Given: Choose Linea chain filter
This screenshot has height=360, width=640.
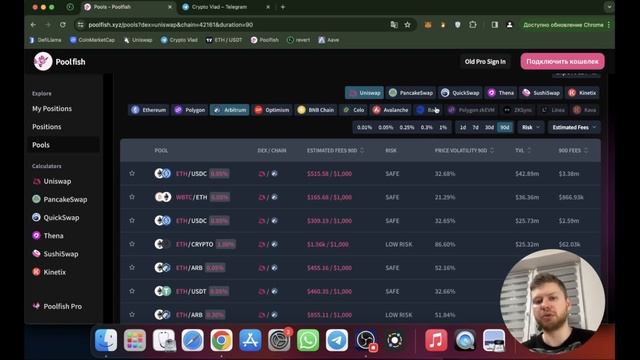Looking at the screenshot, I should [553, 110].
